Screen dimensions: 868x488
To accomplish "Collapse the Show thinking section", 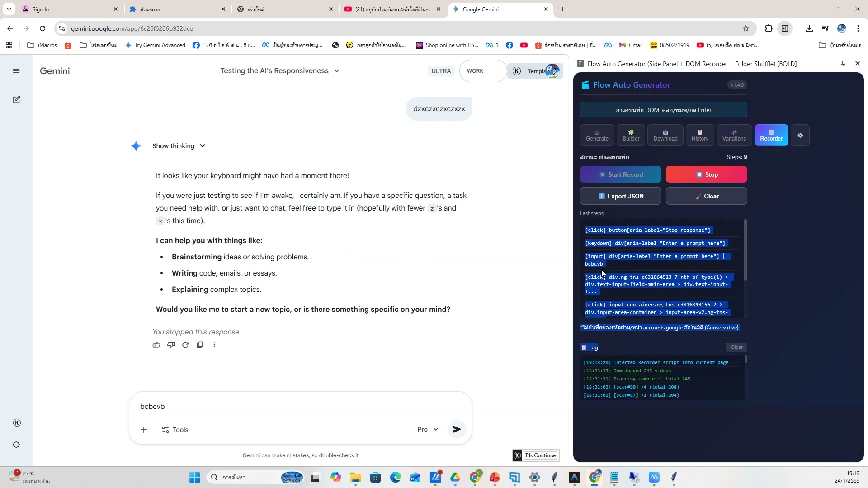I will coord(202,145).
